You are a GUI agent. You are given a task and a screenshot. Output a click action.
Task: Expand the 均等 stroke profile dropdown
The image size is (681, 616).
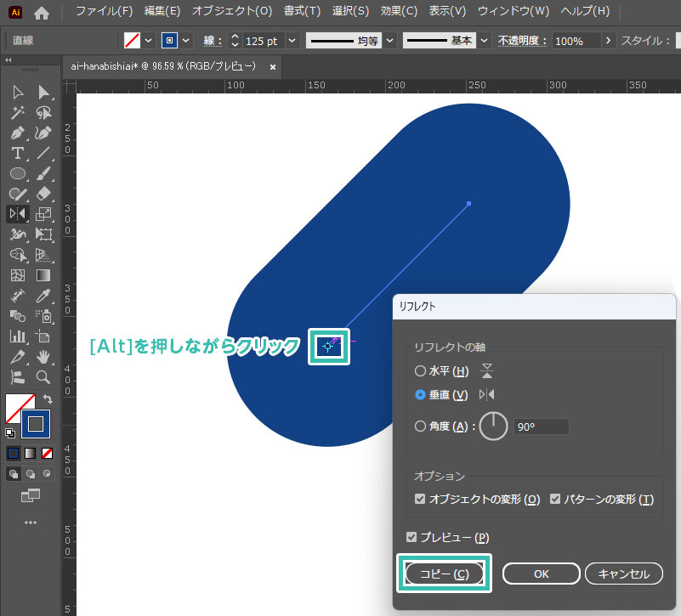[x=389, y=41]
